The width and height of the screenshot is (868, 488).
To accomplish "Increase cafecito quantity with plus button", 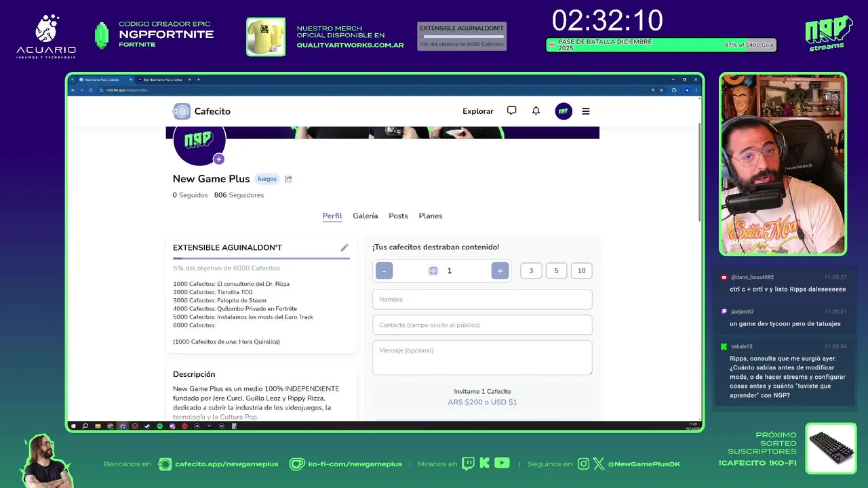I will (x=500, y=270).
